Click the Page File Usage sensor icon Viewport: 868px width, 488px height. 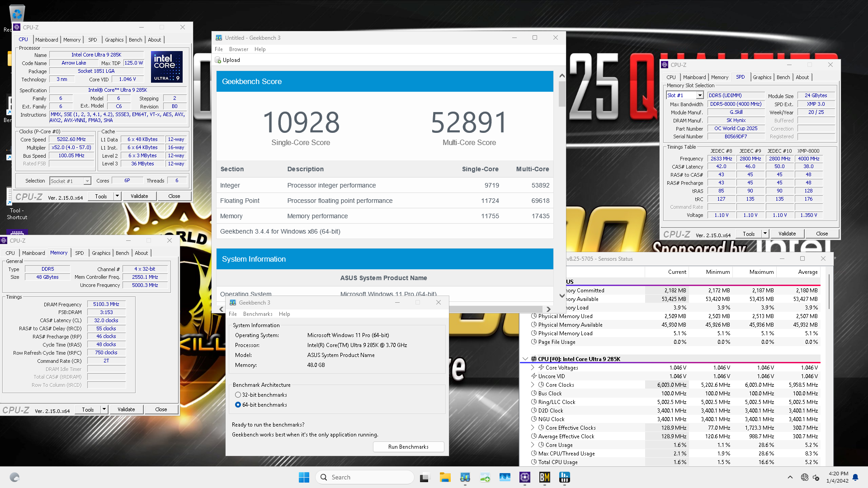534,342
